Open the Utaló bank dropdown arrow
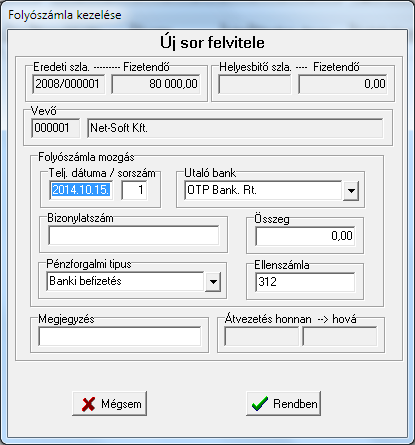 (351, 191)
